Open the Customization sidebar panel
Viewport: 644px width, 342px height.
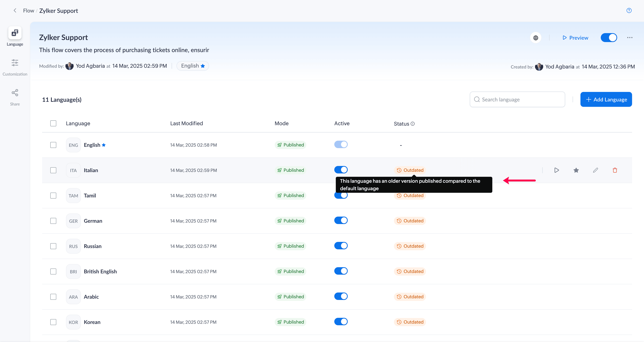pyautogui.click(x=15, y=67)
